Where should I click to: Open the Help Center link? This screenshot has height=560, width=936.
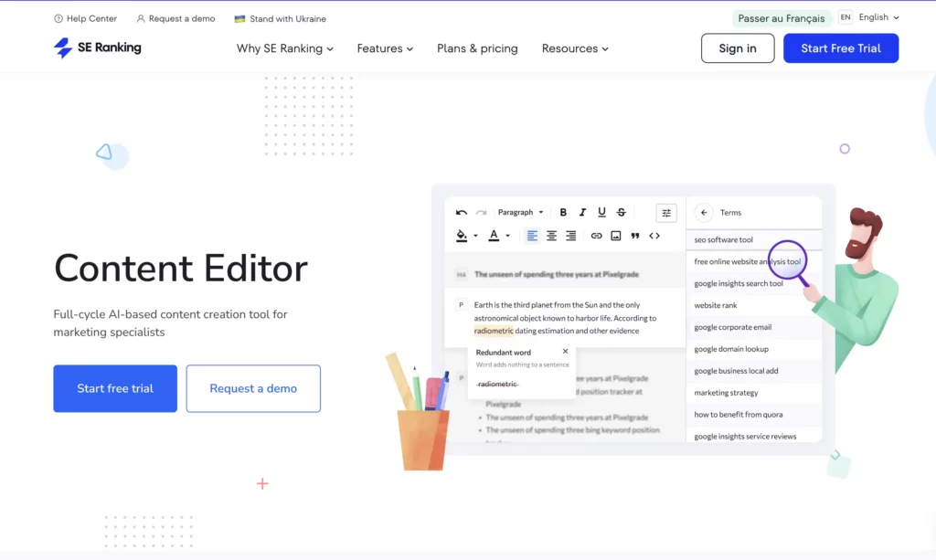(85, 17)
